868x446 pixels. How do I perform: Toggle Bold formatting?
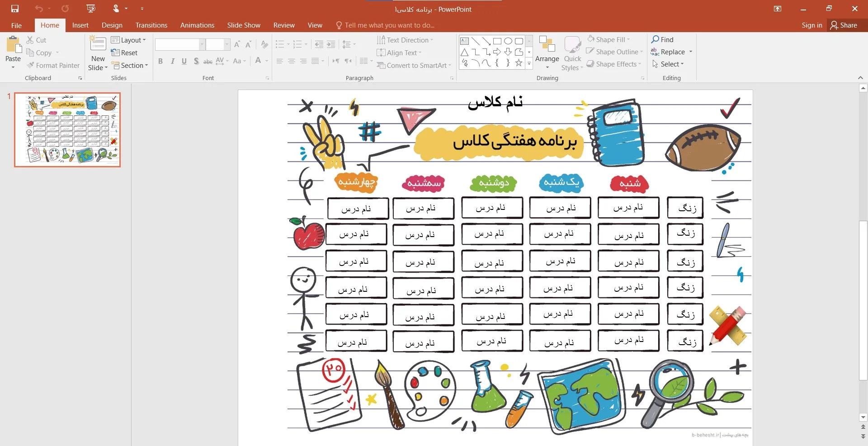[x=160, y=61]
